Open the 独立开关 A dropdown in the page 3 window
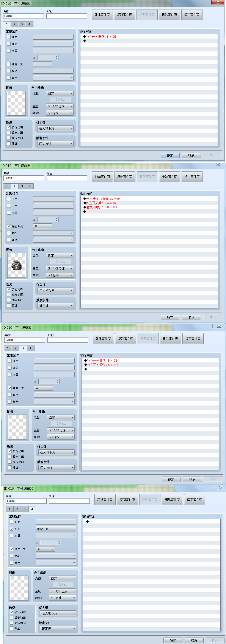Screen dimensions: 226x644 [43, 388]
